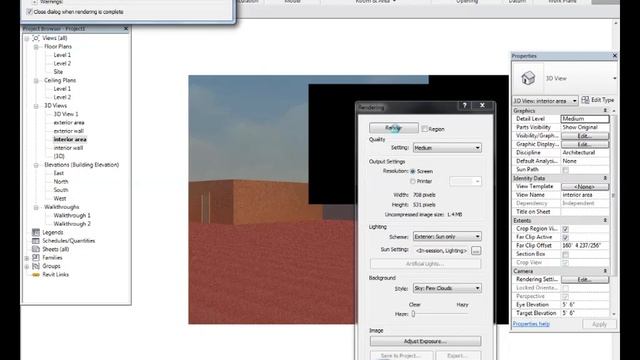Click the Rendering dialog help icon
This screenshot has width=640, height=360.
click(464, 105)
